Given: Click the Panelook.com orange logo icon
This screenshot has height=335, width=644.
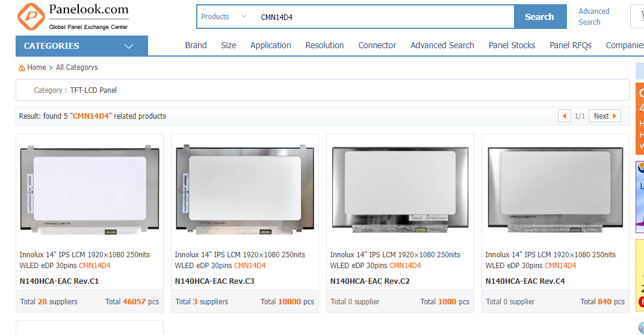Looking at the screenshot, I should (x=31, y=17).
